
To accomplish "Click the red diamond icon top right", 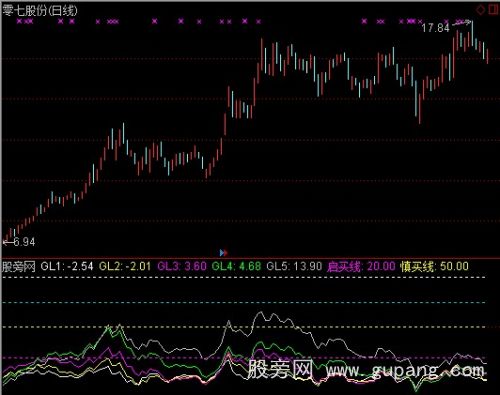I will pyautogui.click(x=481, y=10).
